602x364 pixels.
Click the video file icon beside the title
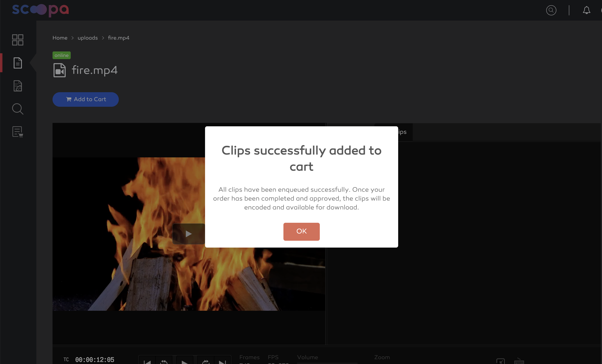tap(60, 70)
